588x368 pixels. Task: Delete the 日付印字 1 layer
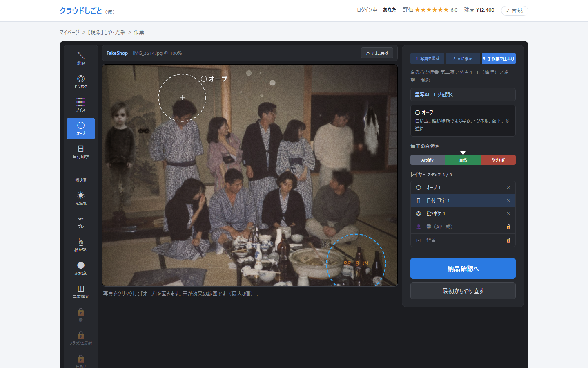point(508,200)
